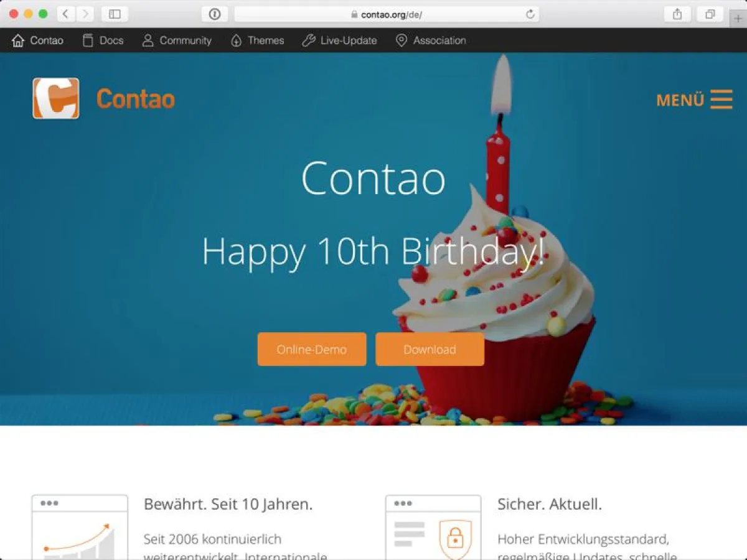Viewport: 747px width, 560px height.
Task: Click the Safari back arrow
Action: (x=65, y=14)
